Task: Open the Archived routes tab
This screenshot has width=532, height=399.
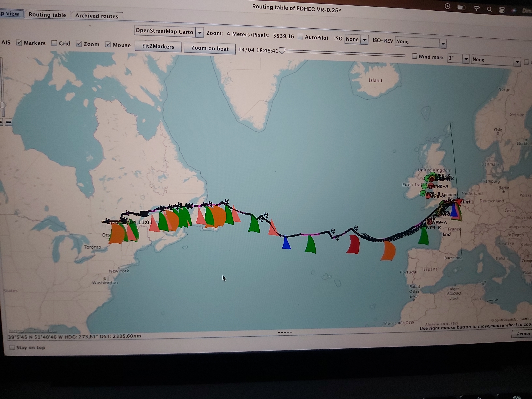Action: click(x=97, y=16)
